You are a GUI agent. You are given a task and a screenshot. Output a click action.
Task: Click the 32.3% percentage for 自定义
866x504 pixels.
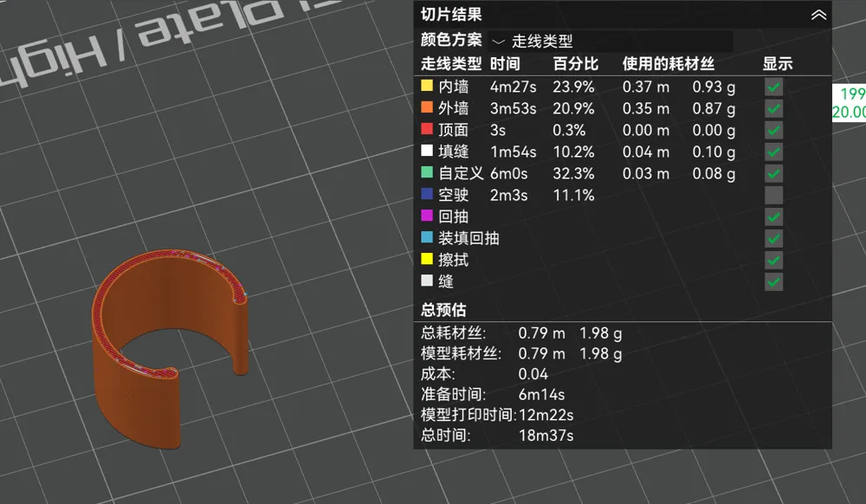(573, 174)
